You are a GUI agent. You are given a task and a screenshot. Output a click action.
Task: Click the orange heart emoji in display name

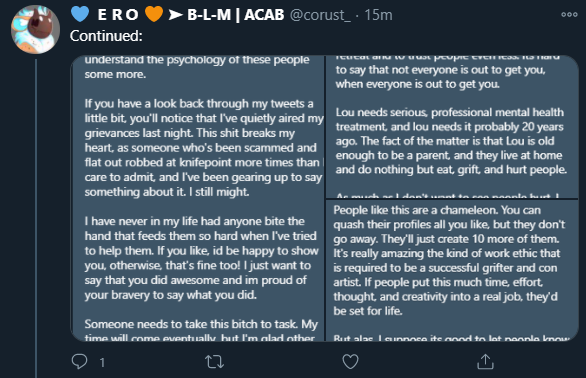tap(154, 14)
